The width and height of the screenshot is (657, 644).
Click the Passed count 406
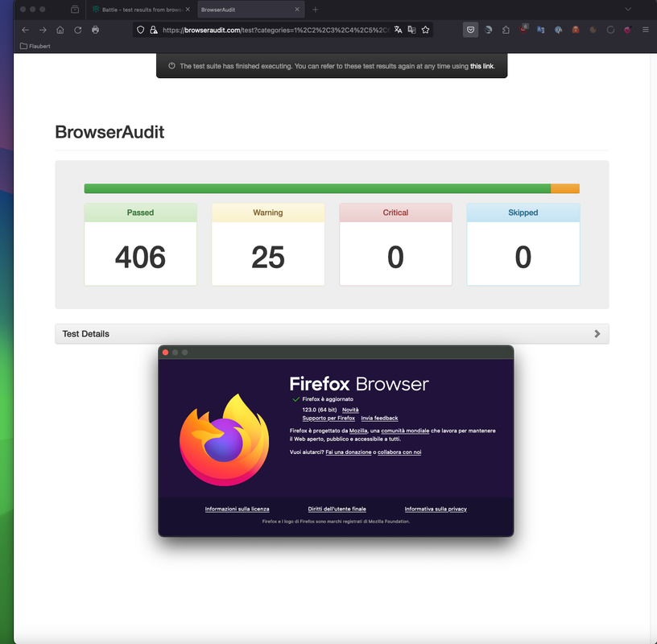click(140, 257)
